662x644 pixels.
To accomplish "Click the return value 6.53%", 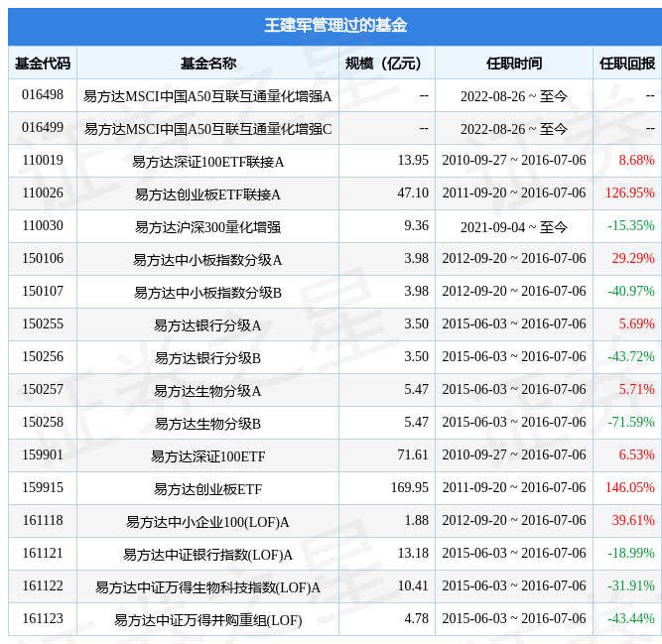I will (636, 454).
